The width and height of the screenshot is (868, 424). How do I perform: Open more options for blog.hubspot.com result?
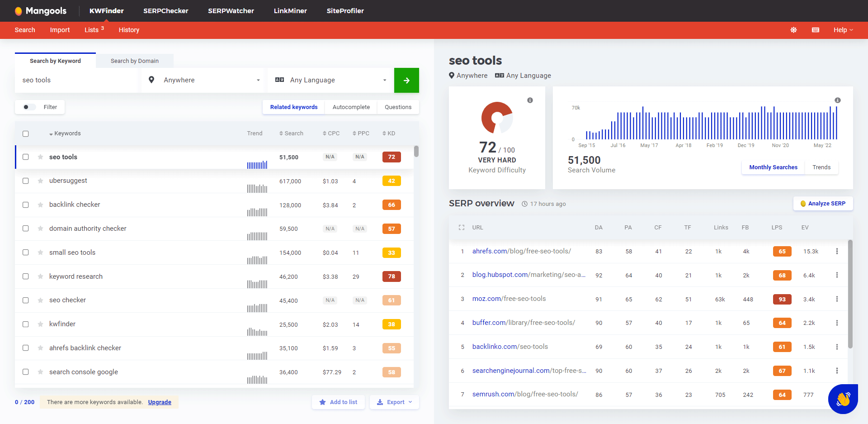point(837,275)
